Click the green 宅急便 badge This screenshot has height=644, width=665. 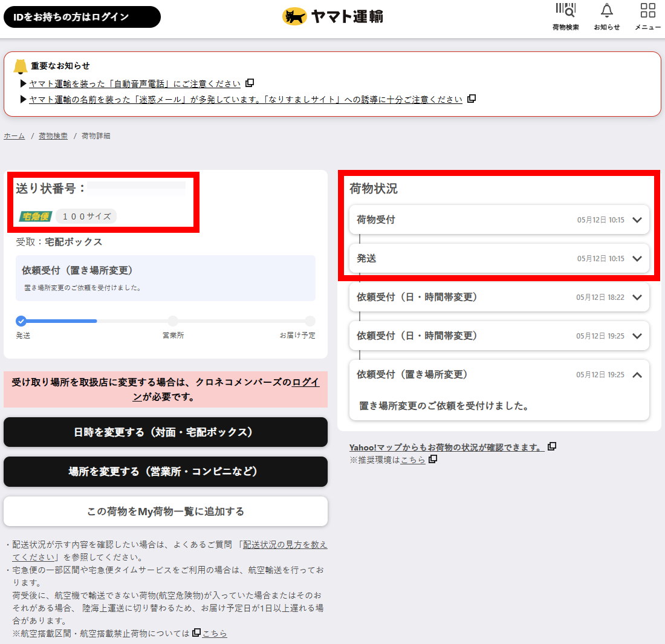coord(36,216)
